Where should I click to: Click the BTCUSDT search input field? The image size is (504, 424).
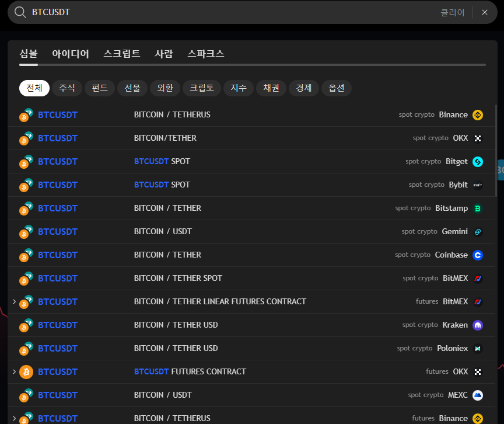pyautogui.click(x=232, y=12)
